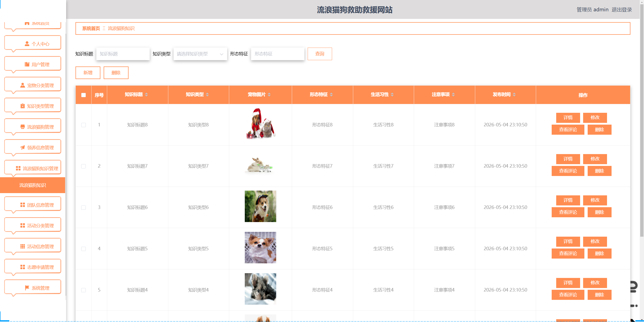Toggle the select-all checkbox in table header
Image resolution: width=644 pixels, height=322 pixels.
(84, 95)
